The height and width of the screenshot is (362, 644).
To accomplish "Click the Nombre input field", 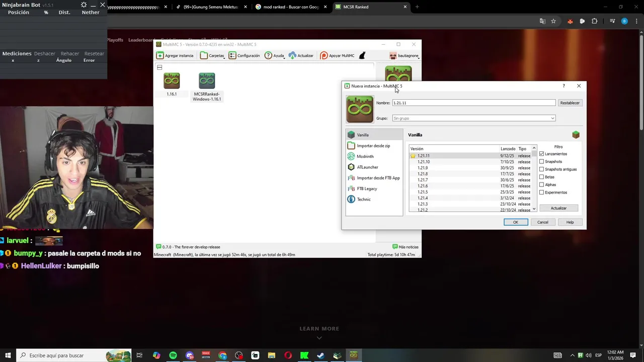I will (x=473, y=103).
